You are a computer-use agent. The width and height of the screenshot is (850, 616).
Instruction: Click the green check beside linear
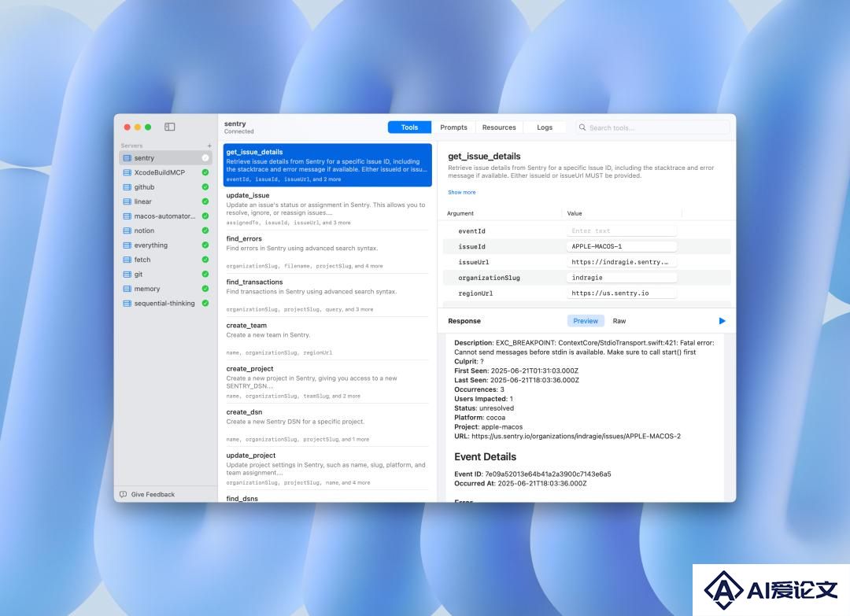pyautogui.click(x=205, y=201)
